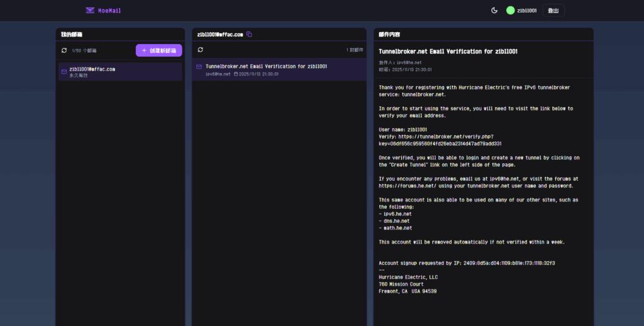Click the envelope icon beside the 永久有效 mailbox
Viewport: 644px width, 326px height.
point(64,72)
